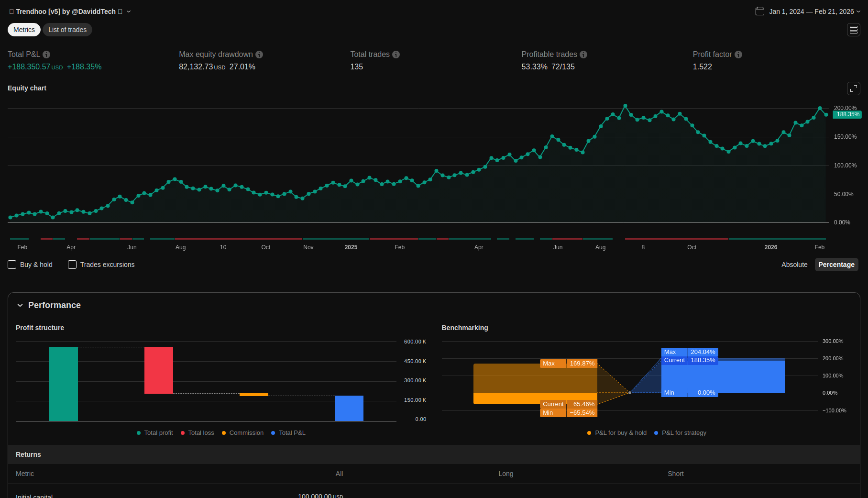Viewport: 868px width, 498px height.
Task: Open the report layout settings icon
Action: coord(853,30)
